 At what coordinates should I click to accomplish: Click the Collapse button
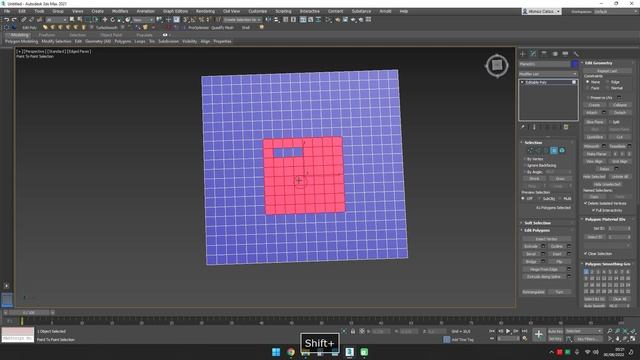coord(620,105)
